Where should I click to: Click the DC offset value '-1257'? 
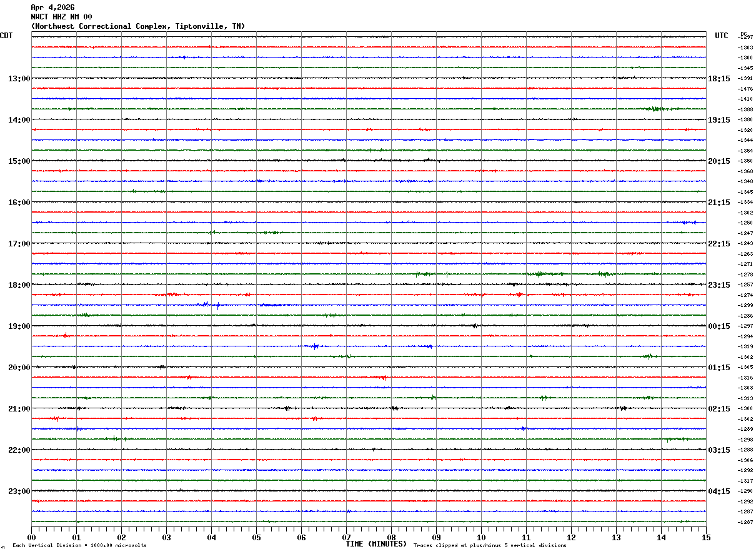[x=745, y=285]
